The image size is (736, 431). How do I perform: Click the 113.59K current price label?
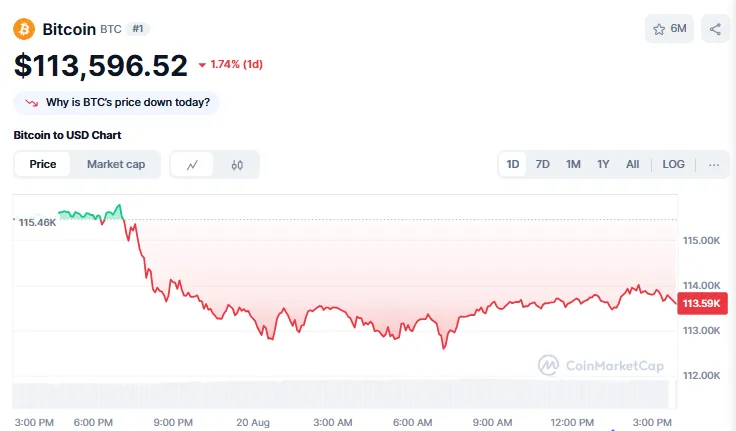(x=700, y=303)
